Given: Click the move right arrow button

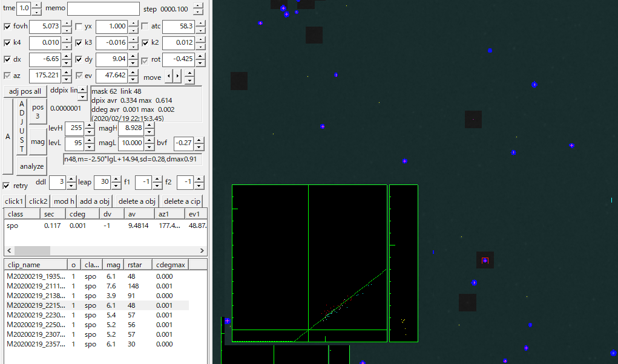Looking at the screenshot, I should (x=177, y=77).
